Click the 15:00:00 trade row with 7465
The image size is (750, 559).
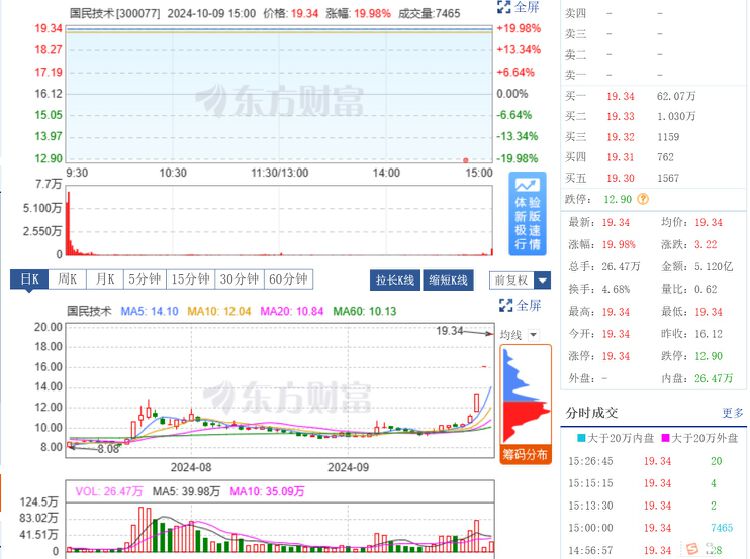(652, 528)
